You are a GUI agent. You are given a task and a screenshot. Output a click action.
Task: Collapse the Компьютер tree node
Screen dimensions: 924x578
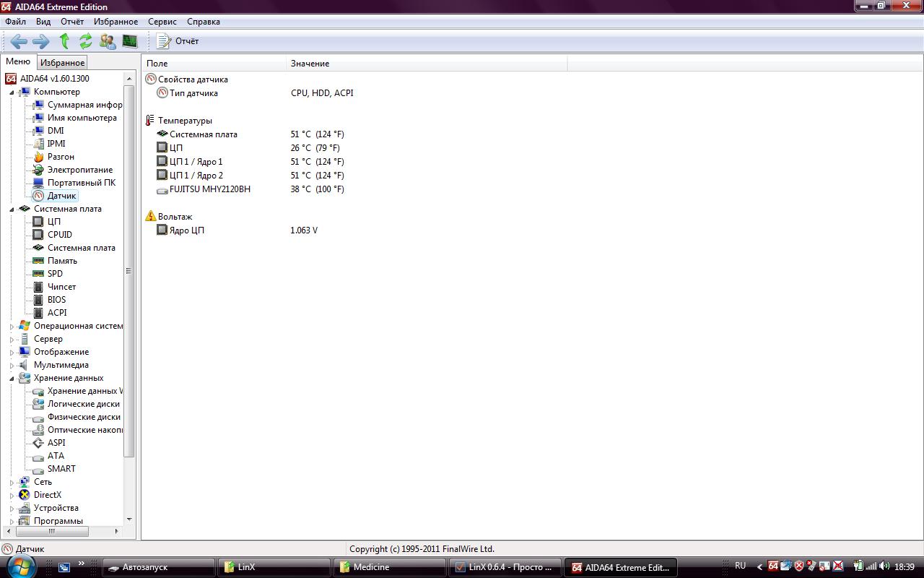point(12,92)
